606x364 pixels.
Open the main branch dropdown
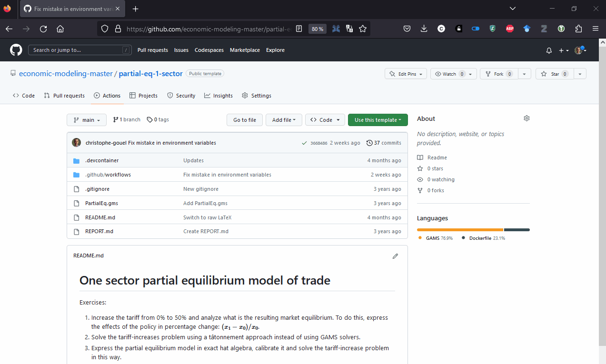coord(86,120)
